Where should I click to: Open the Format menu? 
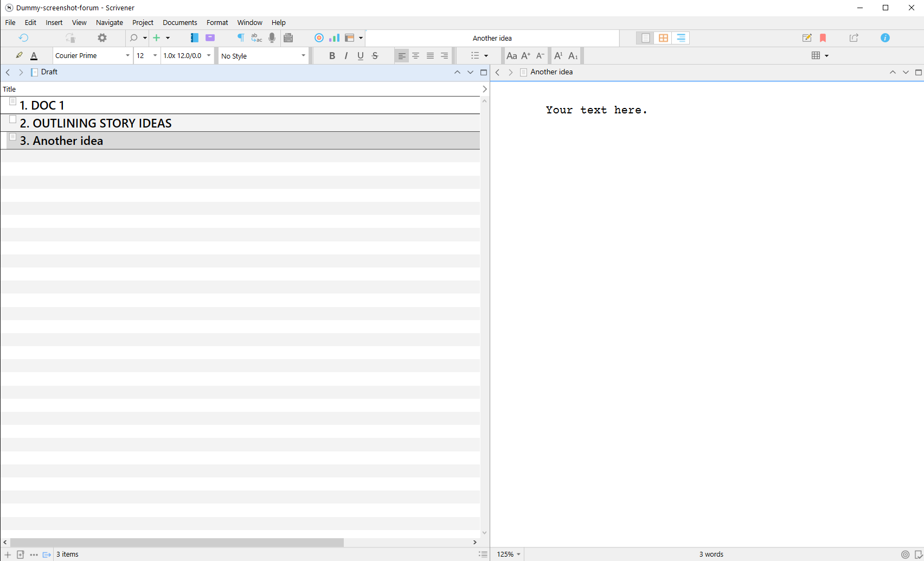click(217, 23)
